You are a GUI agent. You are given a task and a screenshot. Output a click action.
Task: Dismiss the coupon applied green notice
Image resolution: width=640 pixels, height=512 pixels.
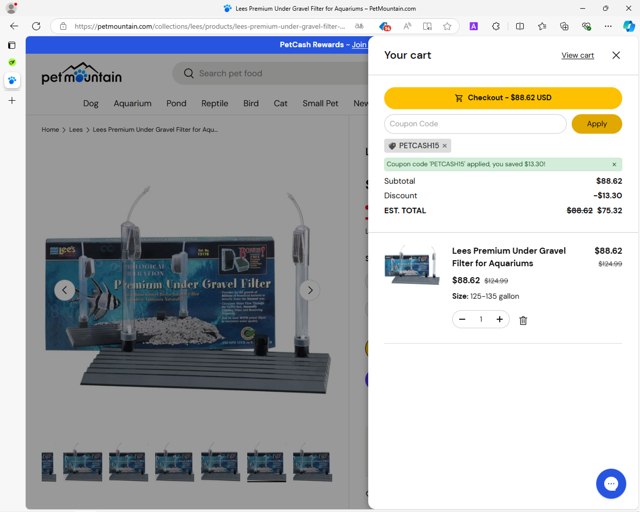614,165
